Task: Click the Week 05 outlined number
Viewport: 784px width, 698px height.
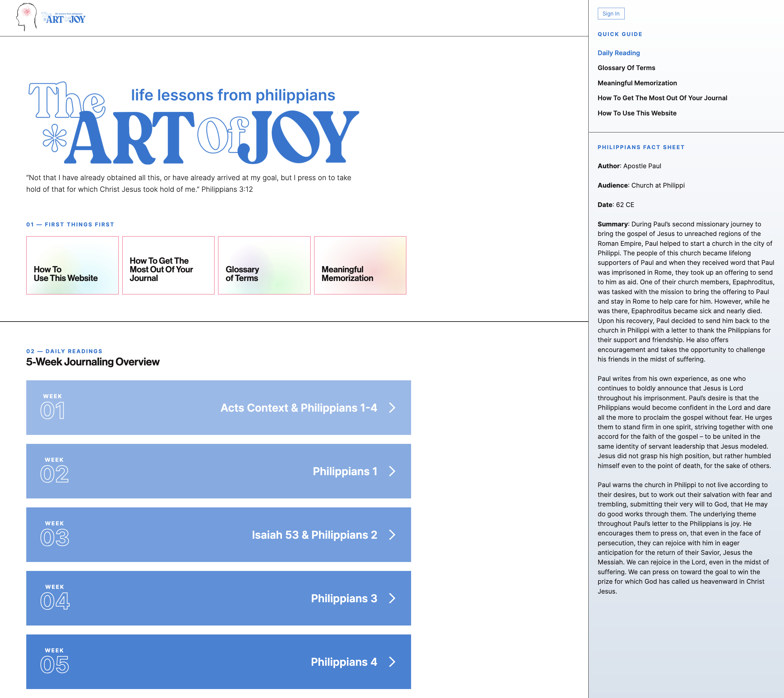Action: click(55, 665)
